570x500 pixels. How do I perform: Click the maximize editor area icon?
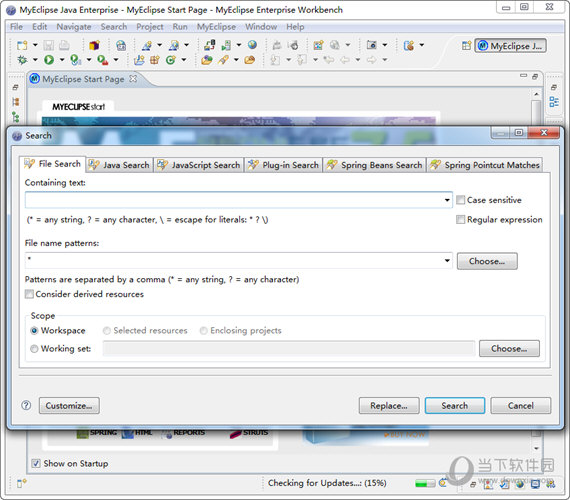(x=535, y=76)
